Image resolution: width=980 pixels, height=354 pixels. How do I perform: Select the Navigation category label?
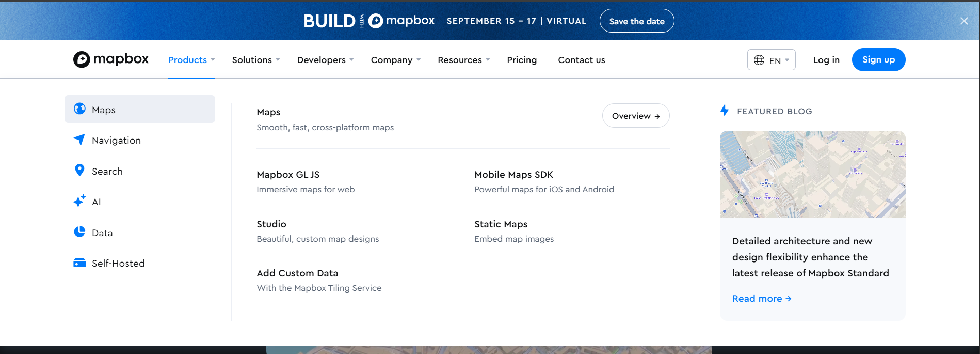point(116,141)
